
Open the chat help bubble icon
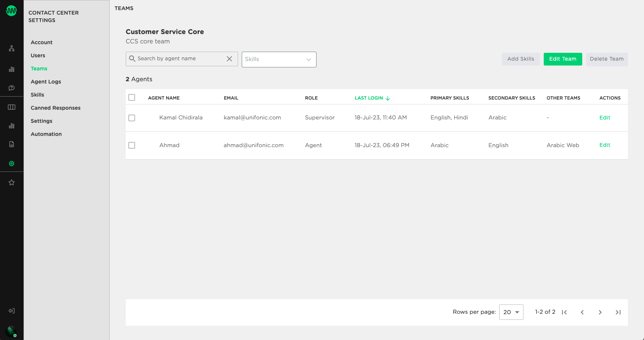tap(12, 88)
